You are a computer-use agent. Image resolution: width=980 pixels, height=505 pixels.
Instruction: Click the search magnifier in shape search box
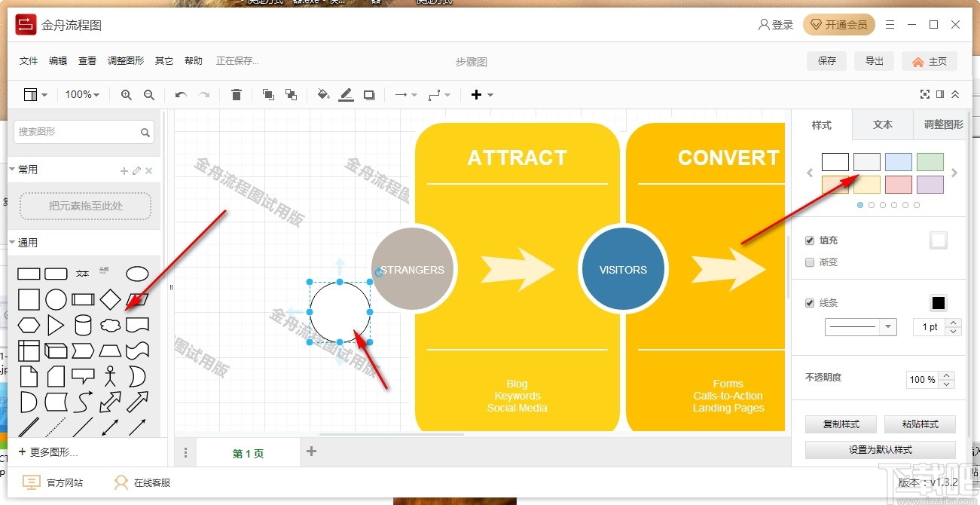145,133
